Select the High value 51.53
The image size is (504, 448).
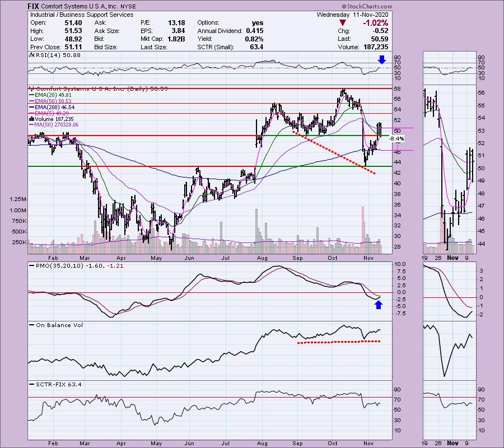[x=73, y=31]
